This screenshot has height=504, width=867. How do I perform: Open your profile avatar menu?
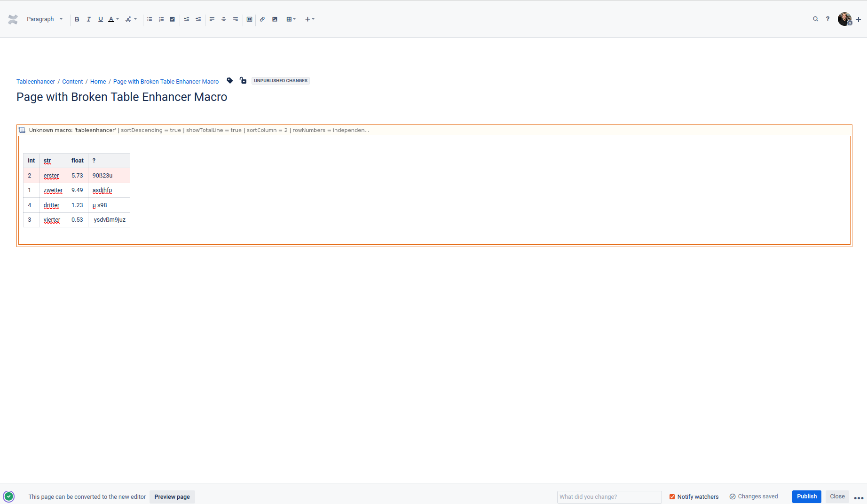pyautogui.click(x=845, y=19)
